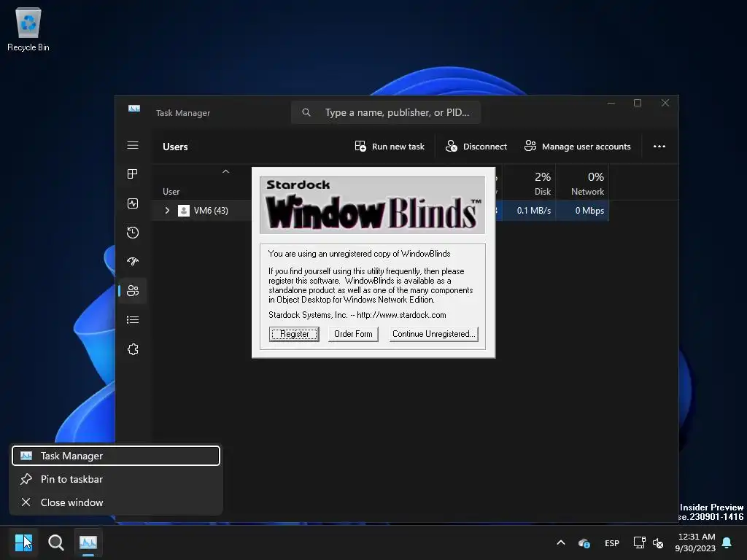Click Continue Unregistered...
The image size is (747, 560).
[433, 334]
